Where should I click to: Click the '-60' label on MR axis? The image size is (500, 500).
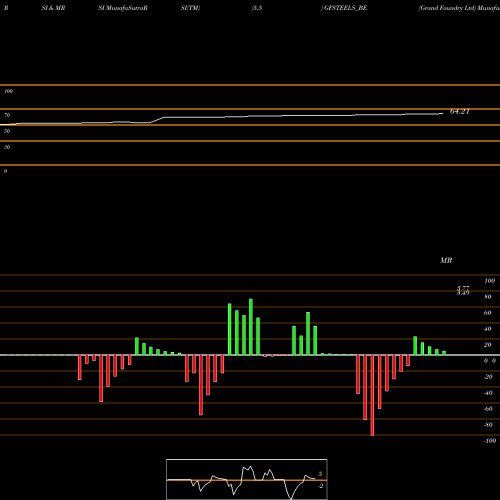[488, 409]
